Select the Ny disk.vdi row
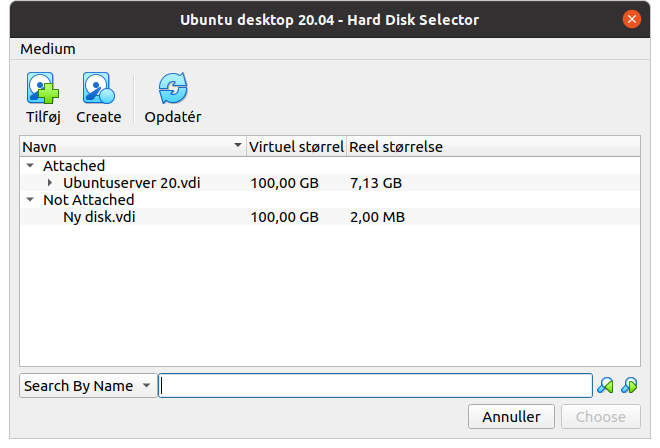Image resolution: width=660 pixels, height=448 pixels. coord(330,217)
